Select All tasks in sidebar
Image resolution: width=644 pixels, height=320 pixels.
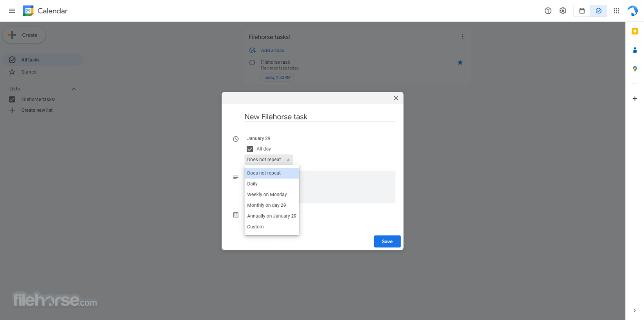coord(43,60)
